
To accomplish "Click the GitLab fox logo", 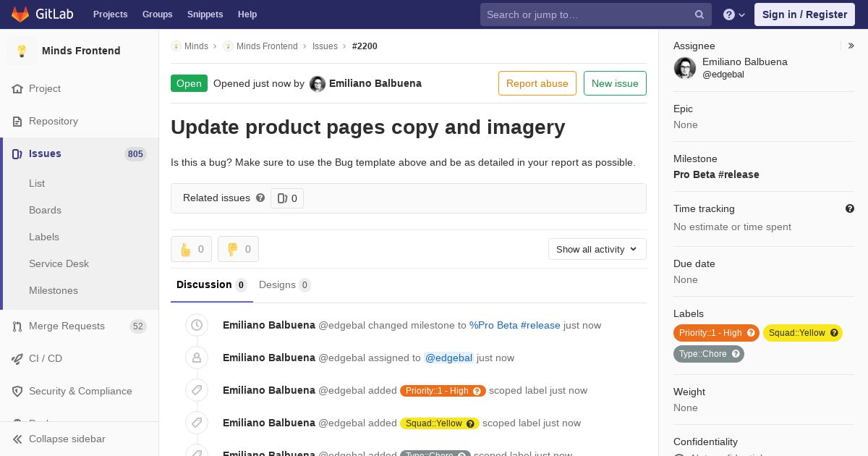I will pos(20,14).
